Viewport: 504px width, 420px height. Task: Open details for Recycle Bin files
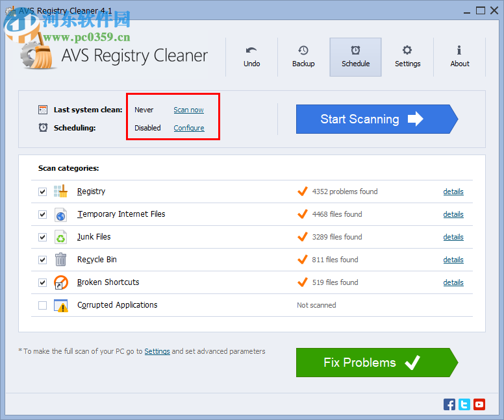click(453, 260)
